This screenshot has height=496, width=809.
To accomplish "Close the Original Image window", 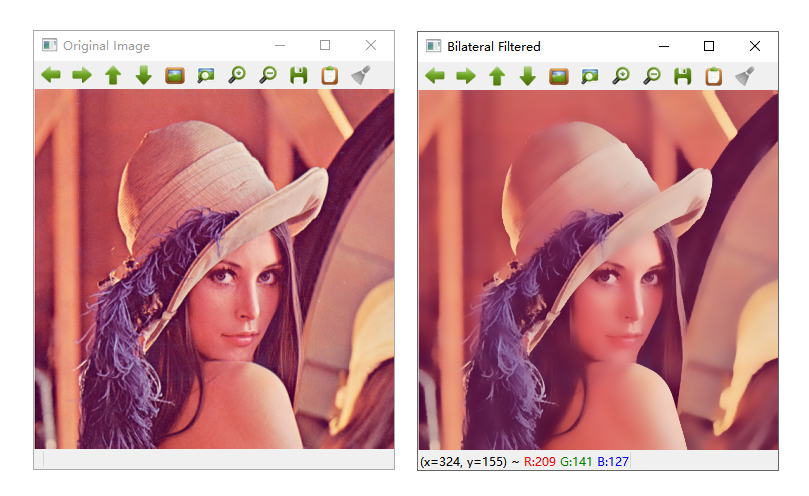I will click(370, 45).
